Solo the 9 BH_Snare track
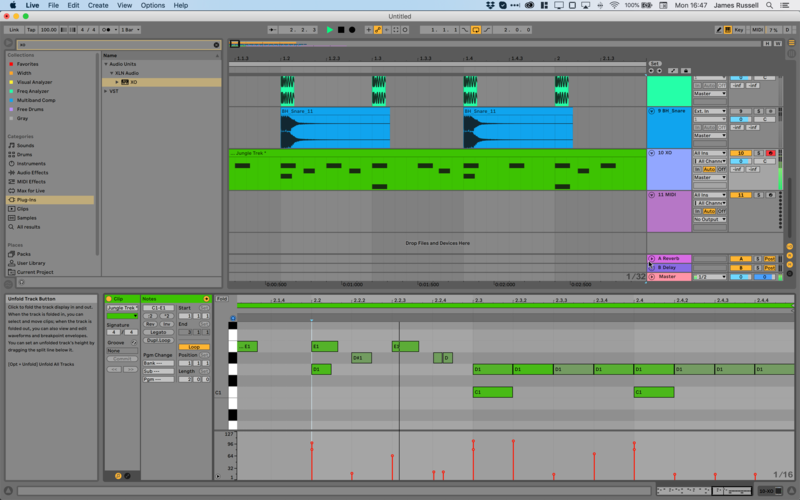 coord(757,111)
